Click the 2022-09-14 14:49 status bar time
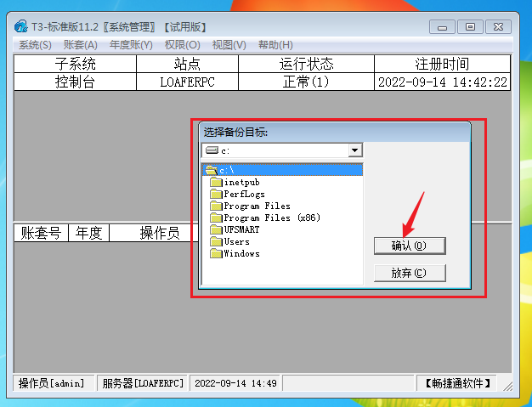 [235, 383]
